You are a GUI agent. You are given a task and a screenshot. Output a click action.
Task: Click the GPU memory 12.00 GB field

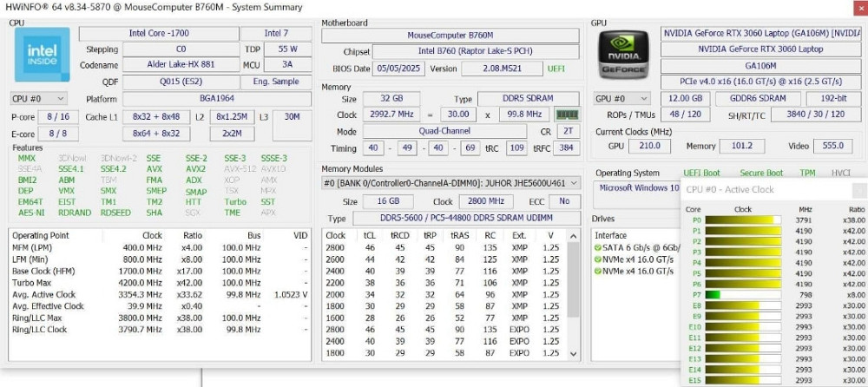pyautogui.click(x=686, y=99)
